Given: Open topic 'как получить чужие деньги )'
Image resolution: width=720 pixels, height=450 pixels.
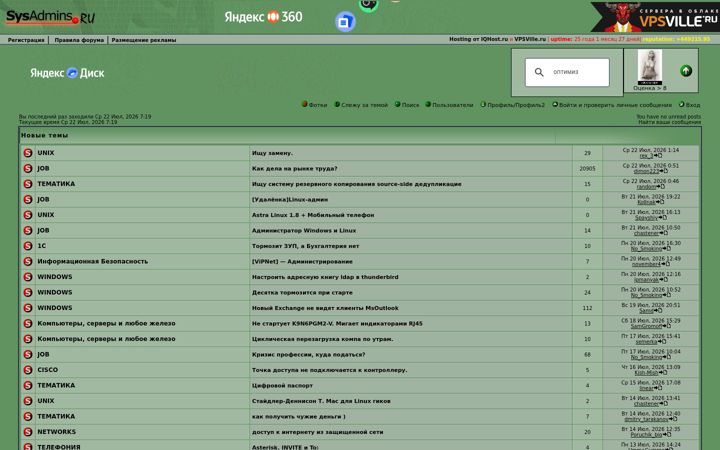Looking at the screenshot, I should [x=298, y=416].
